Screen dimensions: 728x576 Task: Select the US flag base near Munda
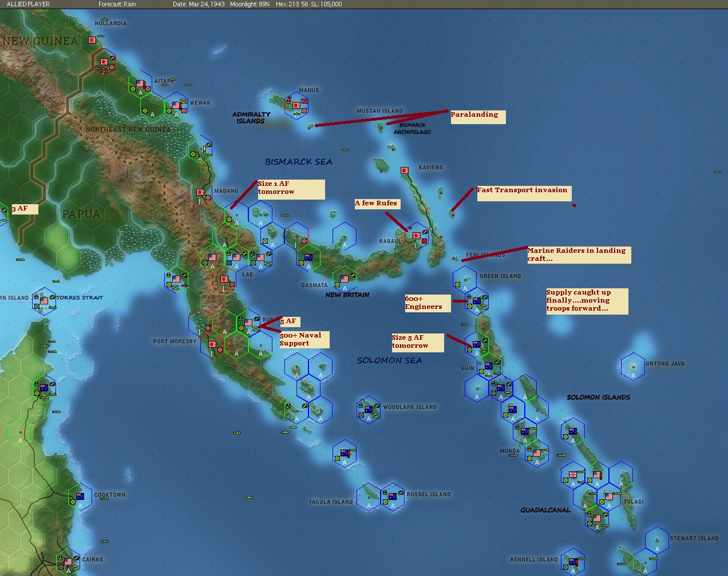click(x=537, y=454)
